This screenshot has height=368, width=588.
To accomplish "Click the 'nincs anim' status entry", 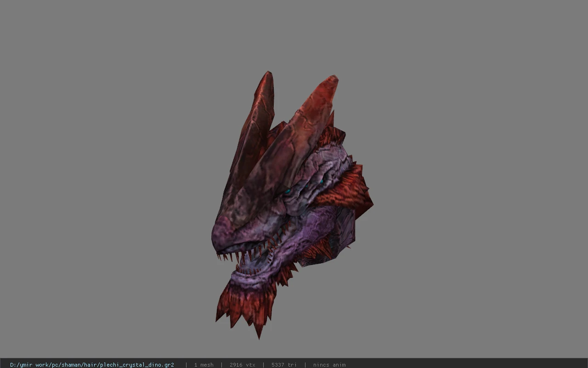I will point(329,365).
